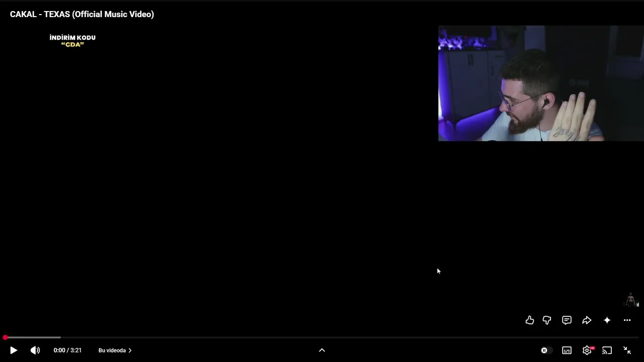This screenshot has width=644, height=362.
Task: Cast video to a TV
Action: coord(607,350)
